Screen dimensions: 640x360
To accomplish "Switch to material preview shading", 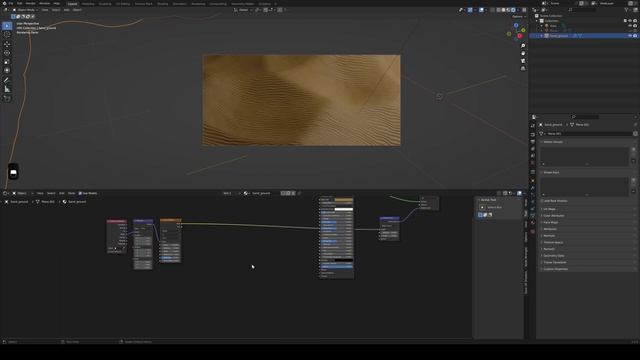I will 508,10.
